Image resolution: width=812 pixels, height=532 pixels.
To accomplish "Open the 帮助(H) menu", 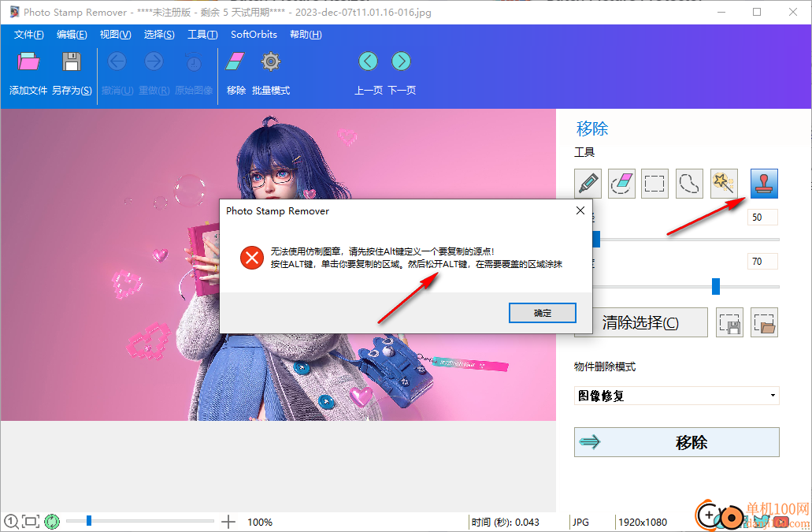I will (x=306, y=34).
